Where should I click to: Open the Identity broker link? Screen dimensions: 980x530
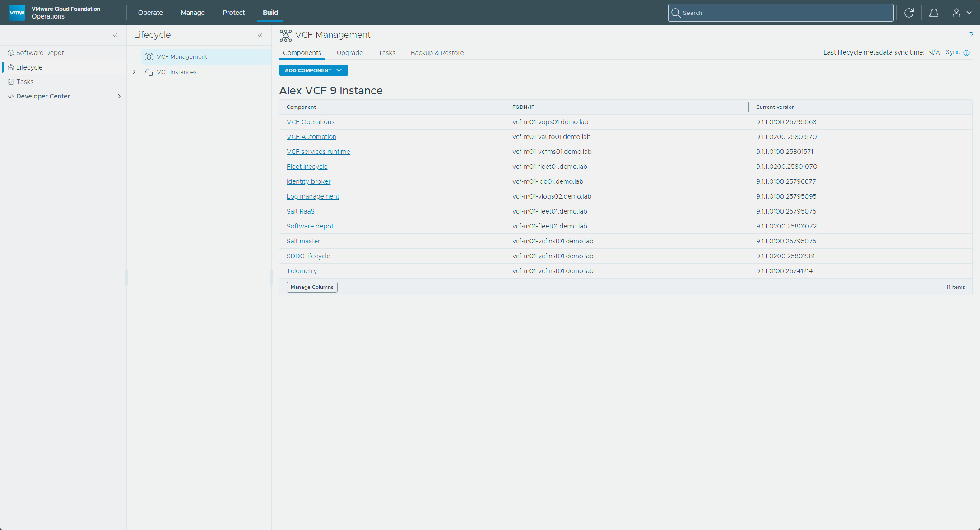[x=309, y=181]
